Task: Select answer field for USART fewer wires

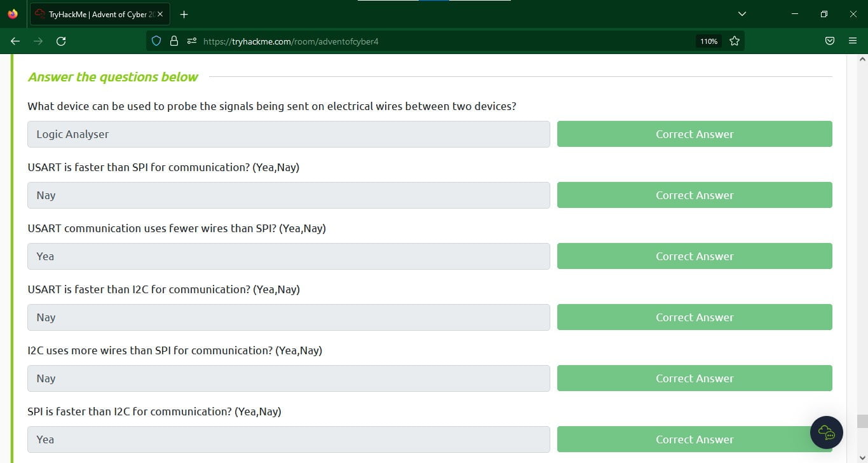Action: [288, 256]
